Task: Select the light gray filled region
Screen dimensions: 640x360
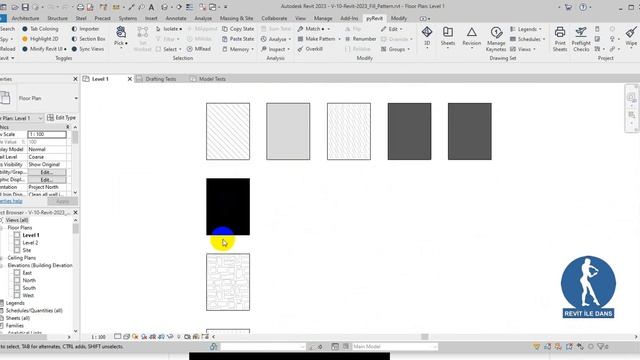Action: tap(288, 131)
